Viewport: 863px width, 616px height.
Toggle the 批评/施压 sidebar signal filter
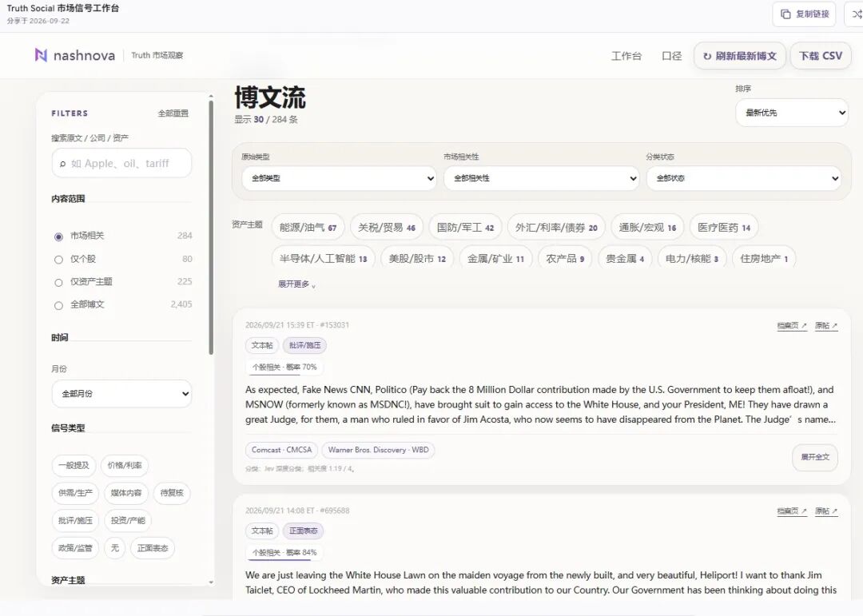(75, 520)
